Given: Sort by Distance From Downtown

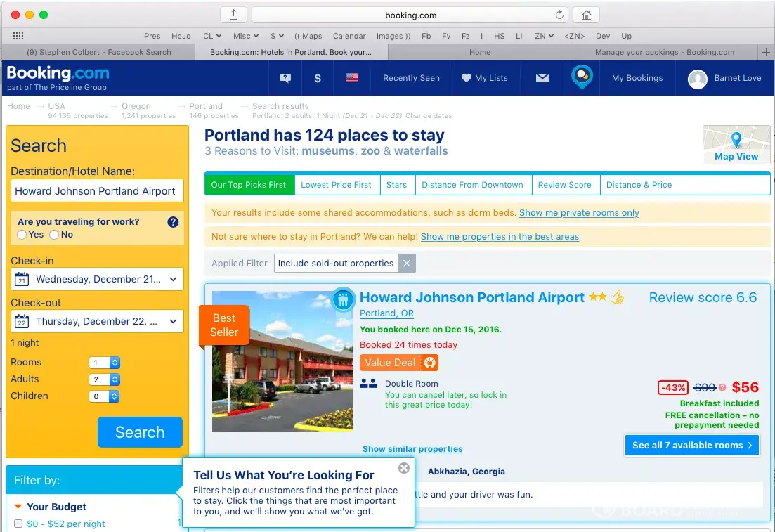Looking at the screenshot, I should [472, 184].
